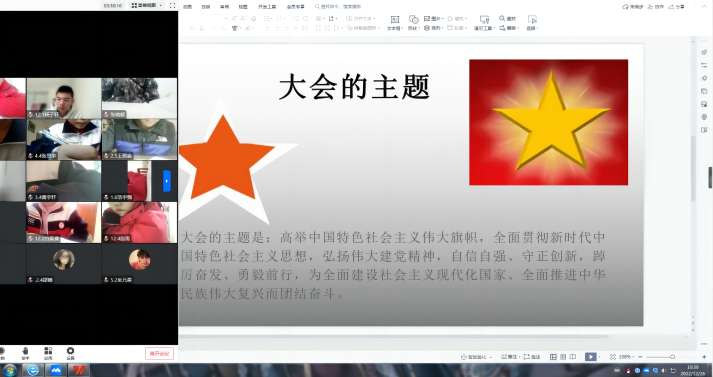
Task: Click the normal view icon in status bar
Action: pos(553,357)
